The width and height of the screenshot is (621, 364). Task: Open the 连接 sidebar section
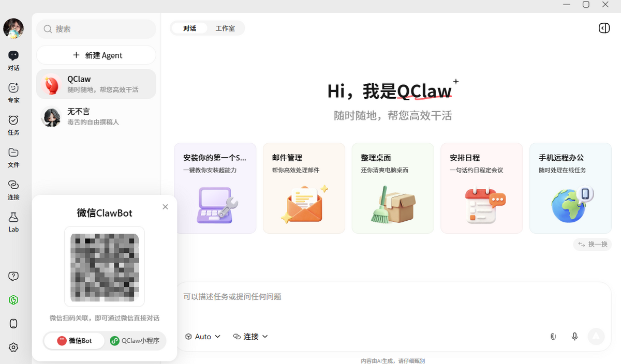(13, 190)
